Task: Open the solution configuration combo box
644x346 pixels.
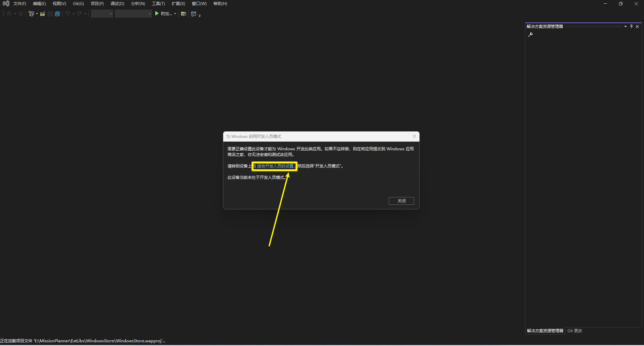Action: coord(102,14)
